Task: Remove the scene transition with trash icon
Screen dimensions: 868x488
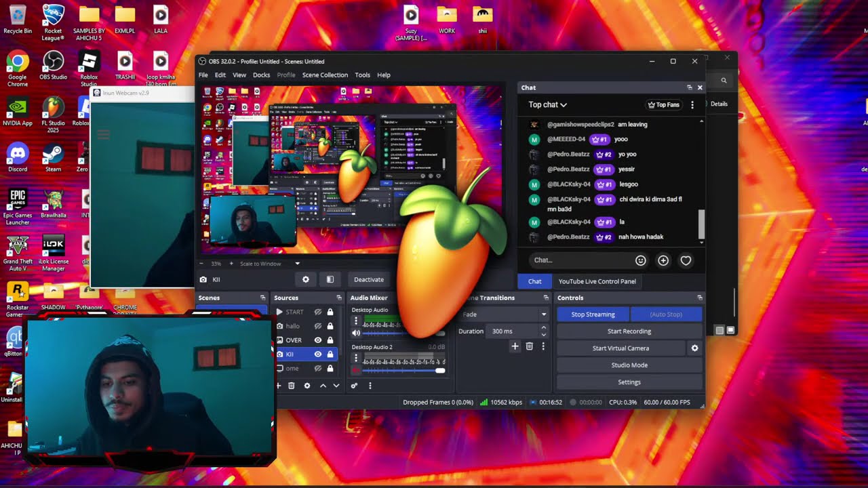Action: pyautogui.click(x=530, y=346)
